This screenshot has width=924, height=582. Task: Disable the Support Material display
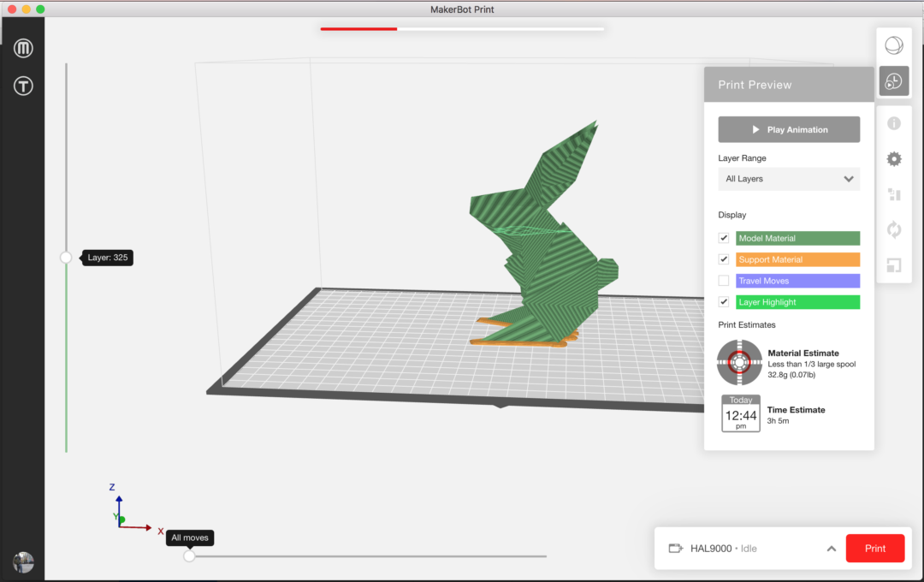pyautogui.click(x=723, y=258)
